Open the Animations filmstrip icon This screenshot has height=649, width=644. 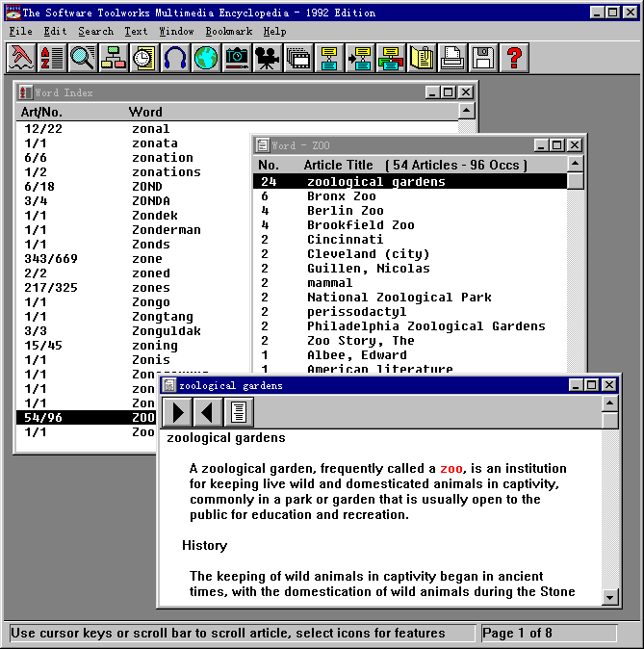298,58
